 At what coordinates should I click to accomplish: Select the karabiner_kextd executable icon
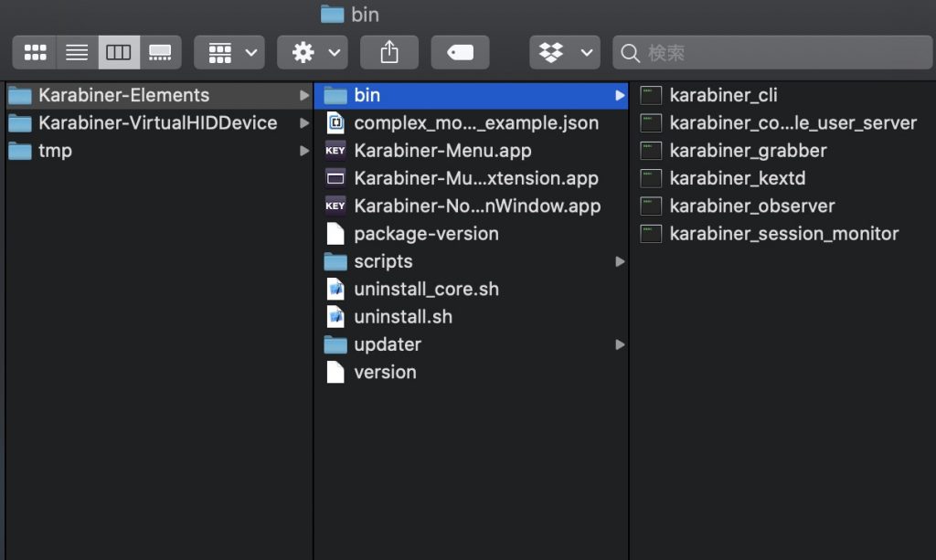(651, 178)
